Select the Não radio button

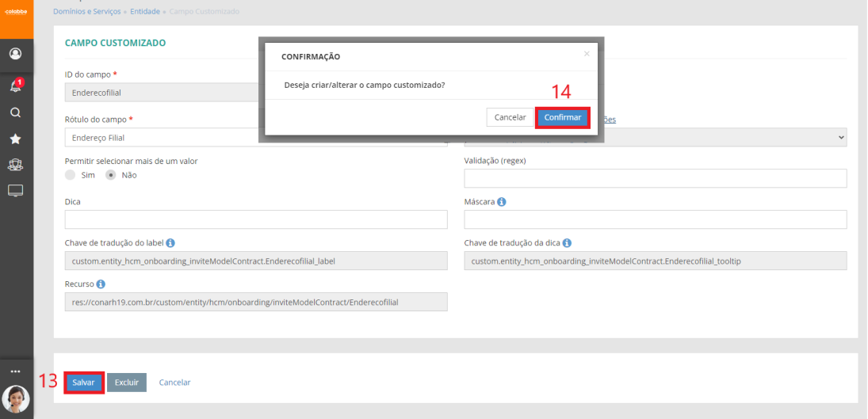click(111, 175)
